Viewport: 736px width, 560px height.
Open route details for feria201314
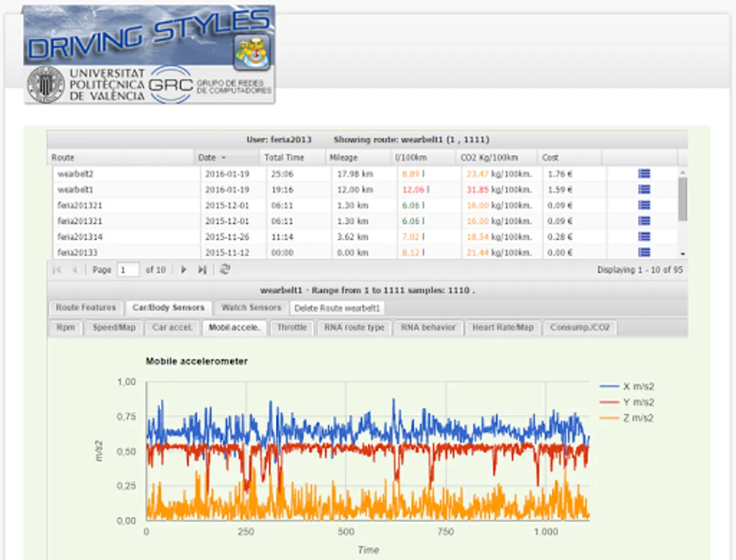click(643, 236)
